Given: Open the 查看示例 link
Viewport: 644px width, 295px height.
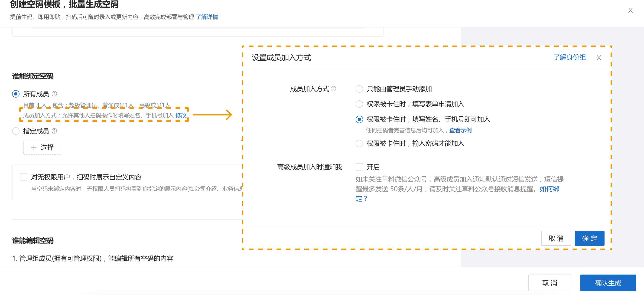Looking at the screenshot, I should (x=460, y=130).
